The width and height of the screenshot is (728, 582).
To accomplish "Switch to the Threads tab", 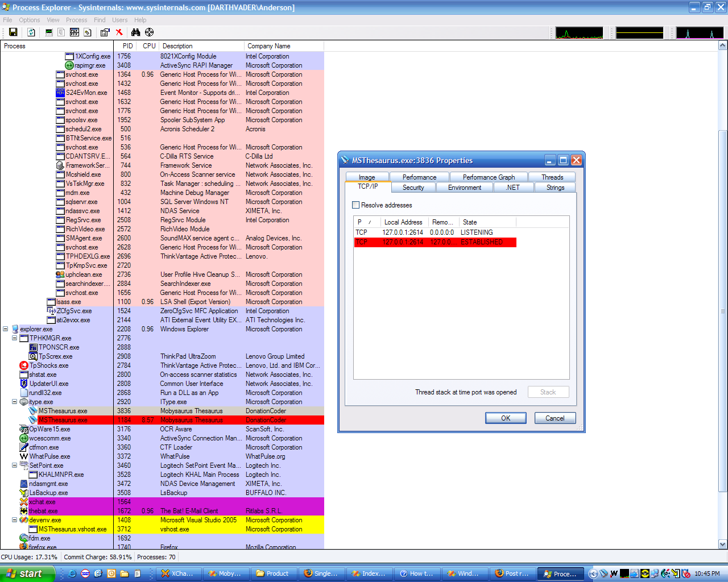I will pyautogui.click(x=552, y=177).
